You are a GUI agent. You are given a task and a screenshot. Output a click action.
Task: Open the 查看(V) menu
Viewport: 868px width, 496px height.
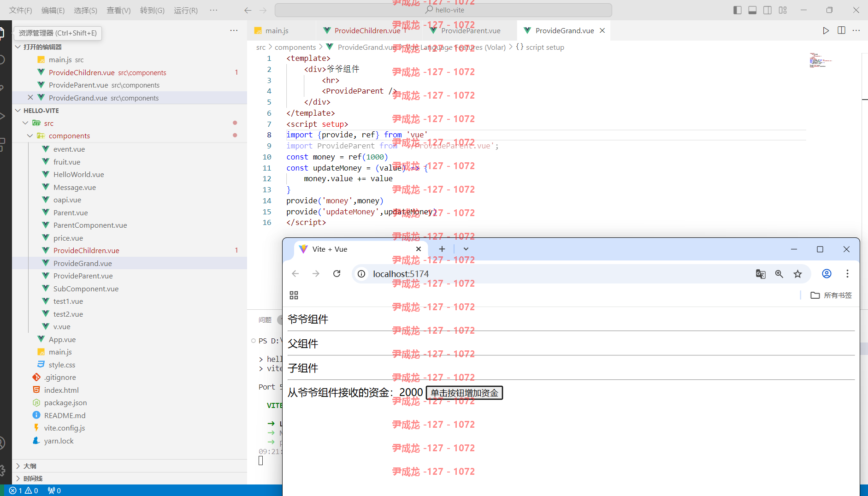click(x=118, y=10)
